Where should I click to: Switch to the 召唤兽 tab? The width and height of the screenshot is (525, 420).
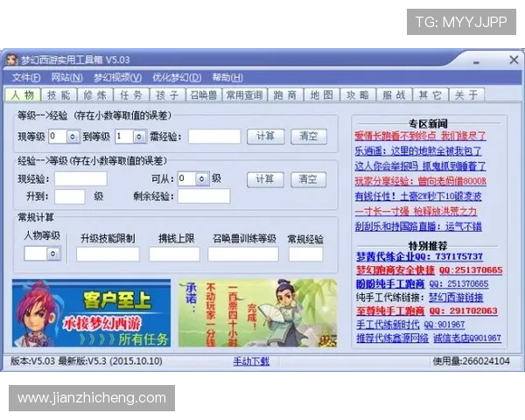coord(204,95)
